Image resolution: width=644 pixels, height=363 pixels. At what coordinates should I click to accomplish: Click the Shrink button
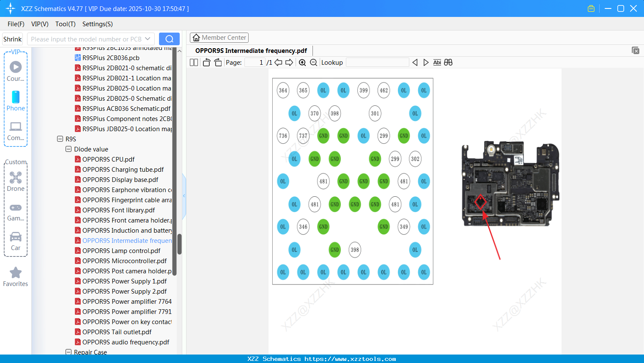tap(13, 39)
